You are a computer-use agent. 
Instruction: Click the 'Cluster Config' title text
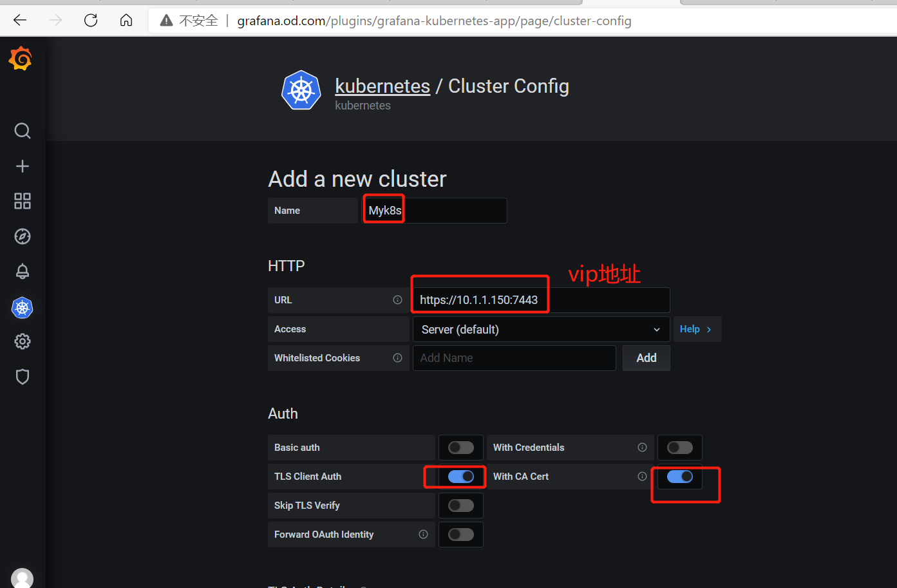click(509, 86)
